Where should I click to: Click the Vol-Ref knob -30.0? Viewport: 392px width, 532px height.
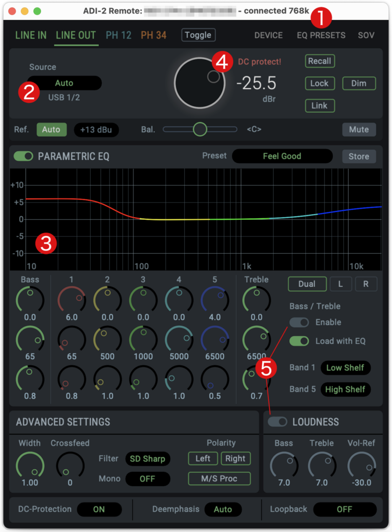point(361,465)
